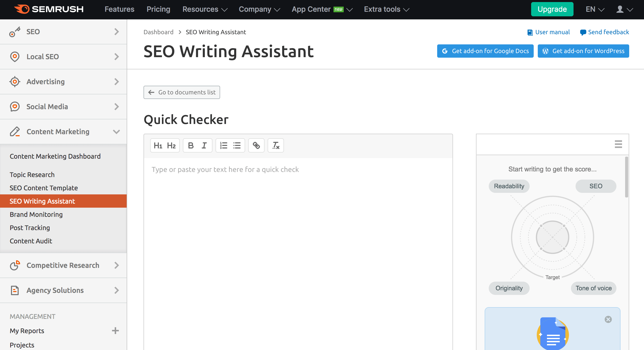
Task: Expand the Advertising section
Action: tap(117, 82)
